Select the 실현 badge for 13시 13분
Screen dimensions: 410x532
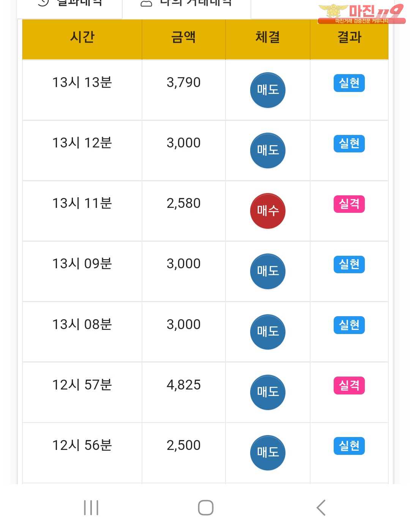pyautogui.click(x=349, y=83)
